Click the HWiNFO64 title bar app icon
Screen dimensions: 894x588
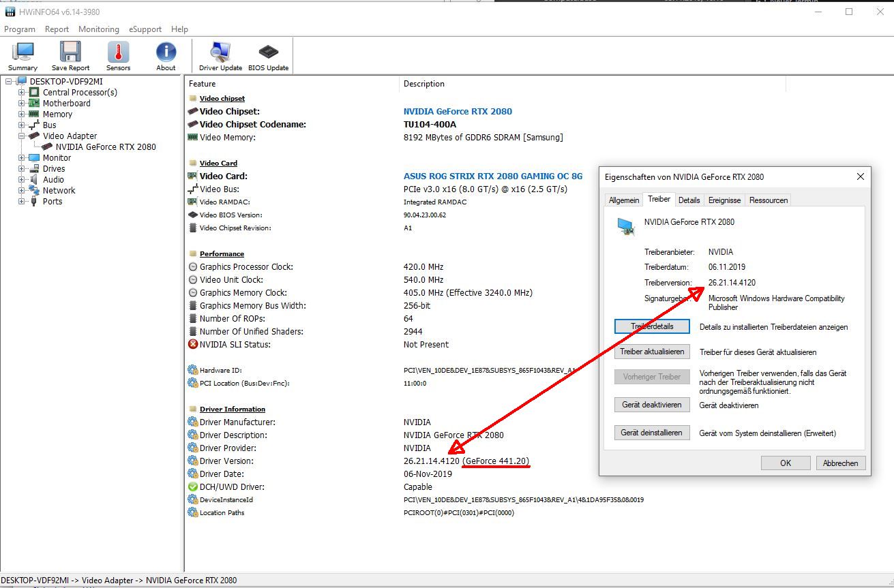[10, 12]
